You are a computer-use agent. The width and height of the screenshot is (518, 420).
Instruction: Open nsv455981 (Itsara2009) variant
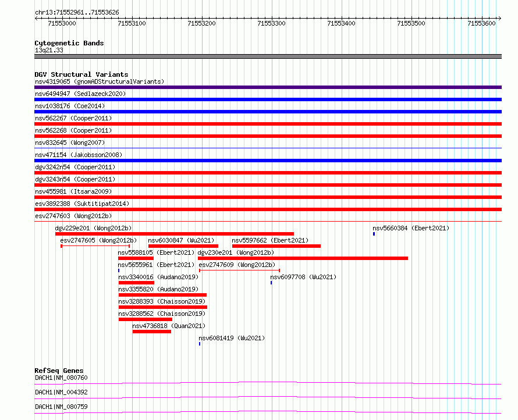(x=73, y=191)
